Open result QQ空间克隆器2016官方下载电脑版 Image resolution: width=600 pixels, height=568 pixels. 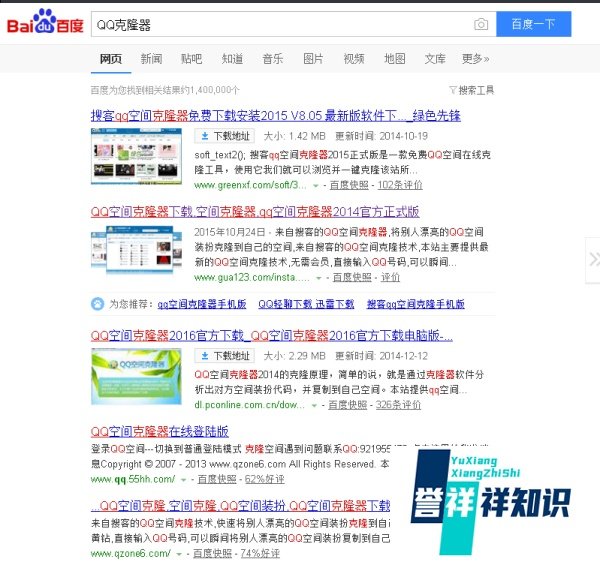(x=272, y=336)
